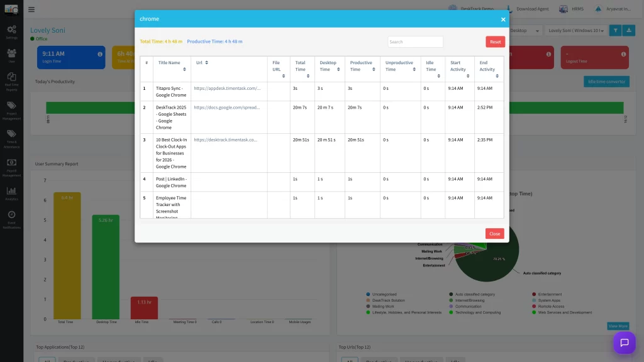Image resolution: width=644 pixels, height=362 pixels.
Task: Toggle Entertainment legend item
Action: coord(547,294)
